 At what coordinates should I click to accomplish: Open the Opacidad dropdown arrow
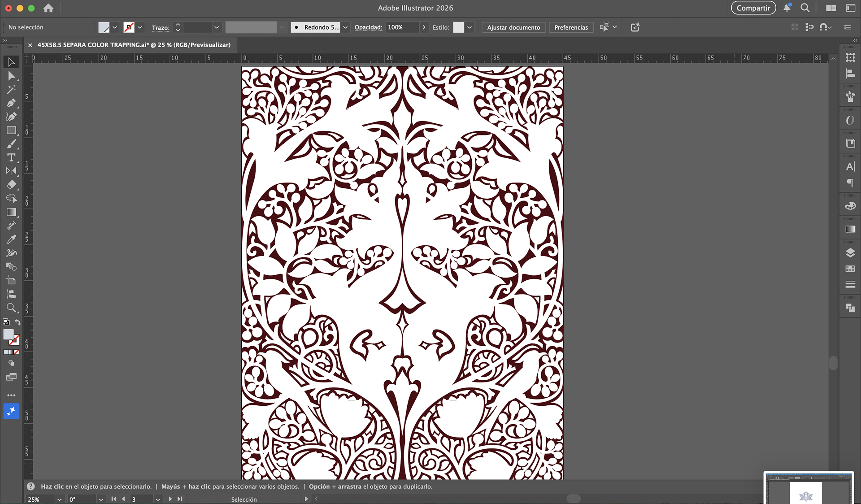click(424, 27)
